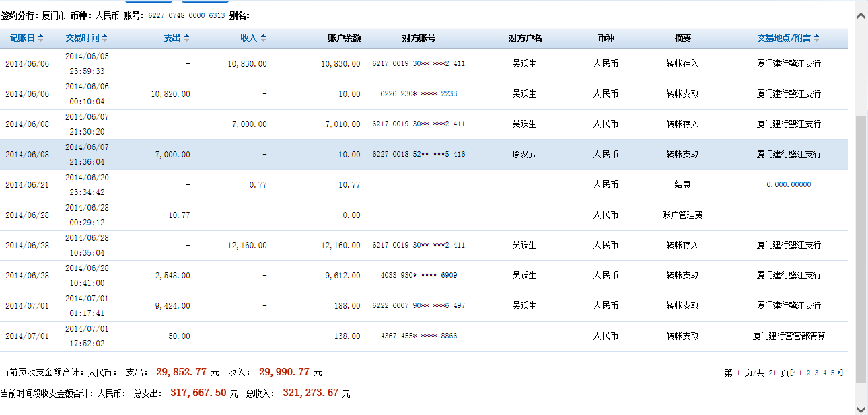Image resolution: width=868 pixels, height=415 pixels.
Task: Sort by 收入 column header text
Action: point(249,38)
